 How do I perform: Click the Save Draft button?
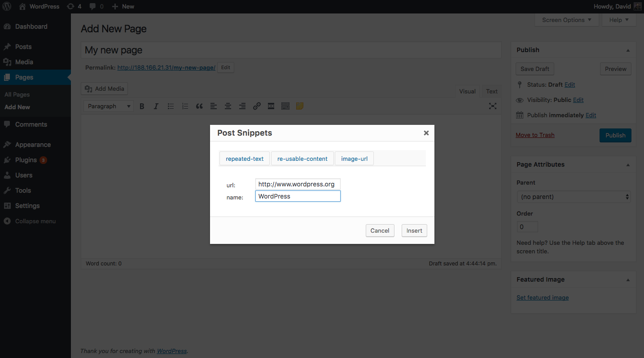pos(535,69)
